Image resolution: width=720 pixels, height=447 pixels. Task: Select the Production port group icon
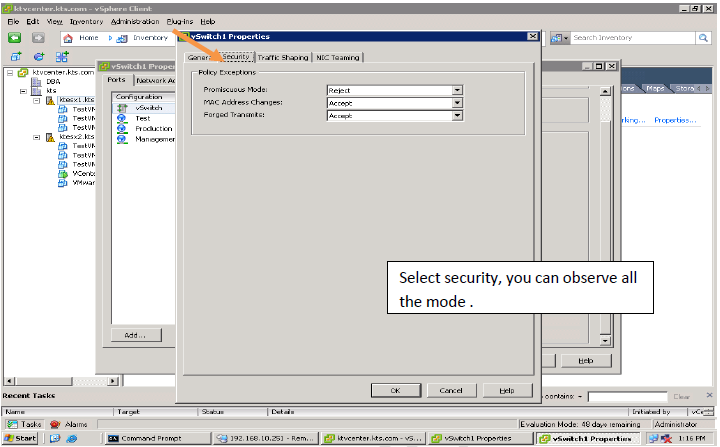122,129
